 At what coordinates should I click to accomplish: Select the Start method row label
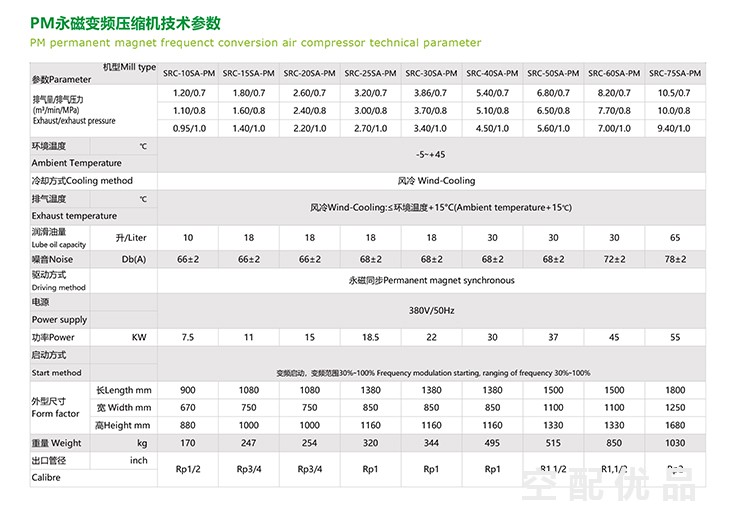point(56,373)
